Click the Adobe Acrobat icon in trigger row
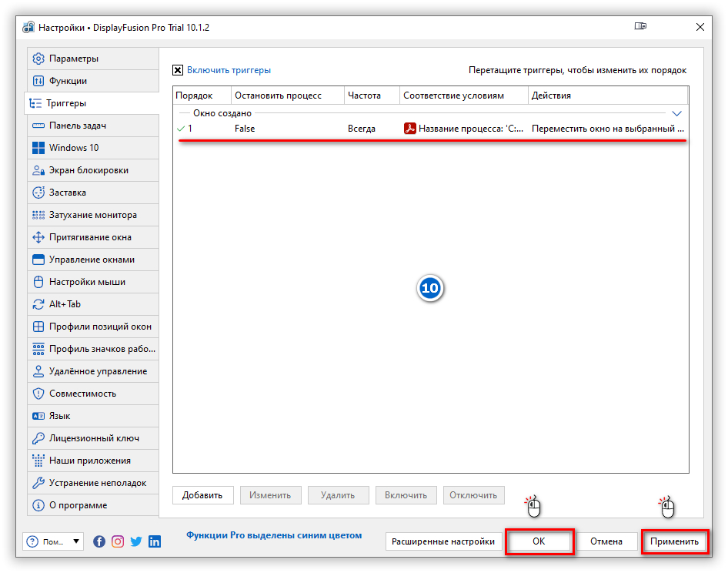The width and height of the screenshot is (728, 573). coord(409,129)
